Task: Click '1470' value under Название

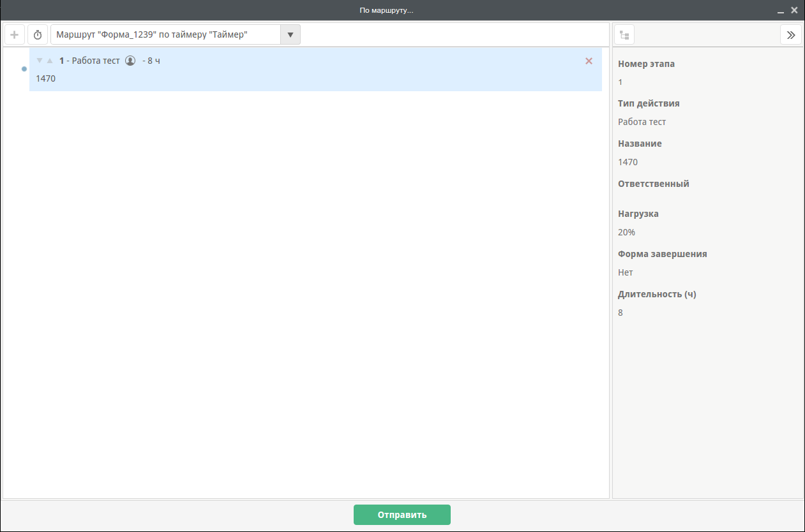Action: pyautogui.click(x=628, y=162)
